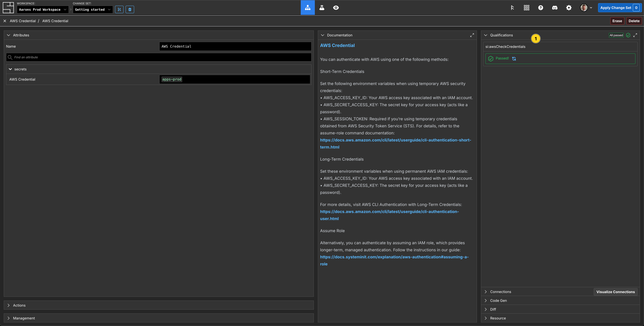Open the System Initiative logo home
Viewport: 644px width, 326px height.
[8, 7]
